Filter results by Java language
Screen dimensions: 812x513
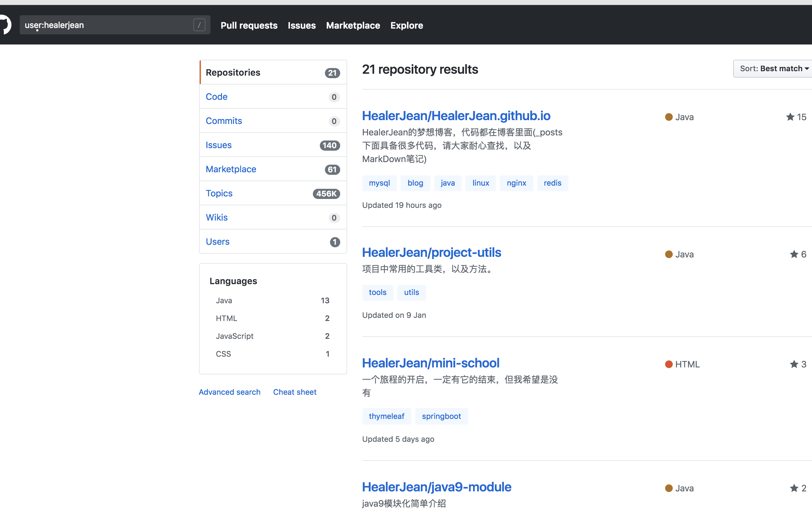tap(224, 300)
